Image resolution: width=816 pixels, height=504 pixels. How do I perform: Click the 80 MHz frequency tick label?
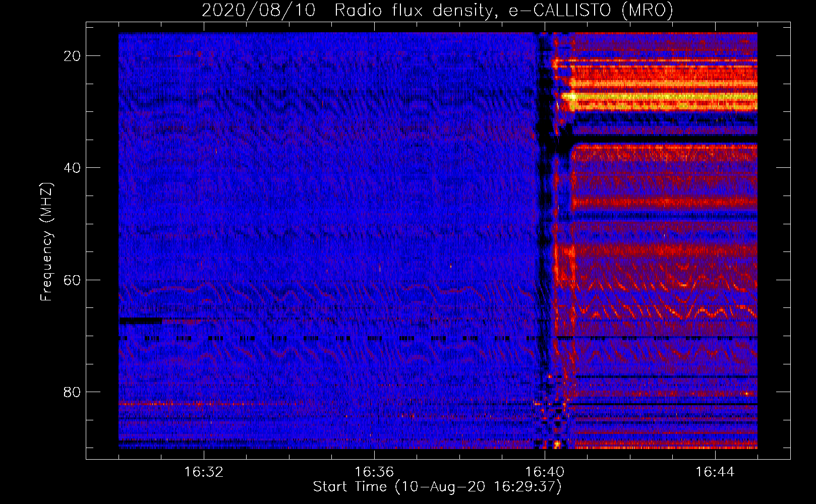pos(72,392)
